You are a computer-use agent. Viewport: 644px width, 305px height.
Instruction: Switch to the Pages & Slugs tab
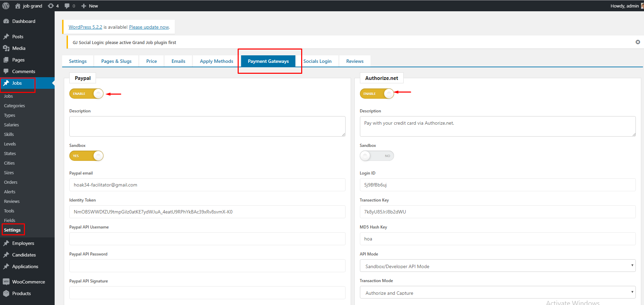click(116, 61)
